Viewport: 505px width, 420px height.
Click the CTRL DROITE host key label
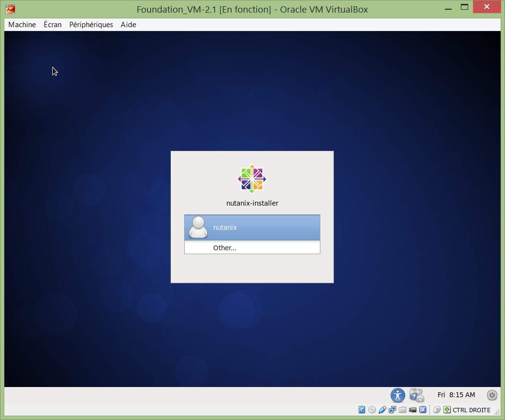coord(472,410)
